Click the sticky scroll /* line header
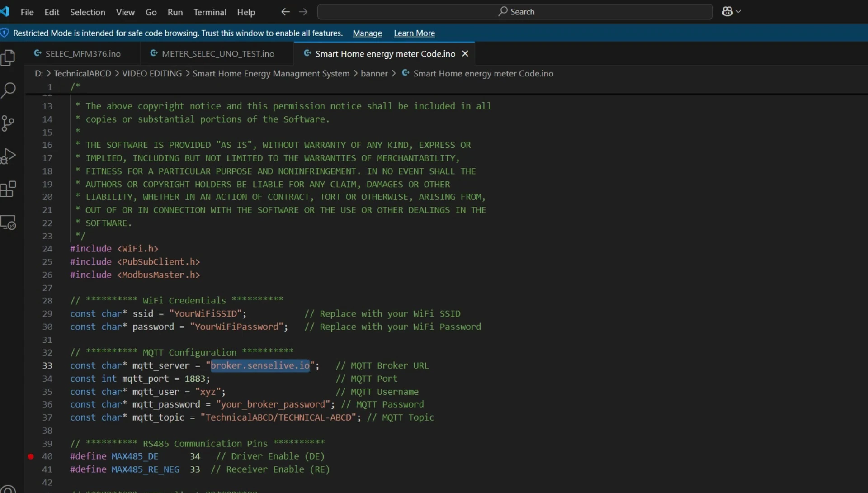The image size is (868, 493). (75, 86)
